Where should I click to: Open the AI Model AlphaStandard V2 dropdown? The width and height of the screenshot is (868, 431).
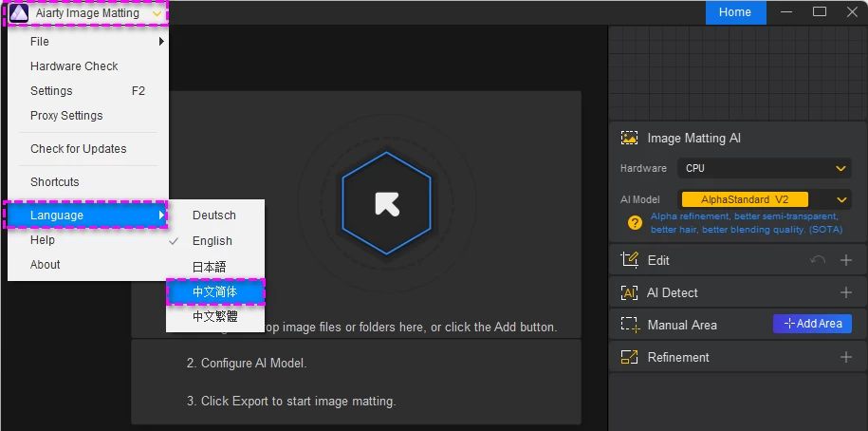coord(765,199)
